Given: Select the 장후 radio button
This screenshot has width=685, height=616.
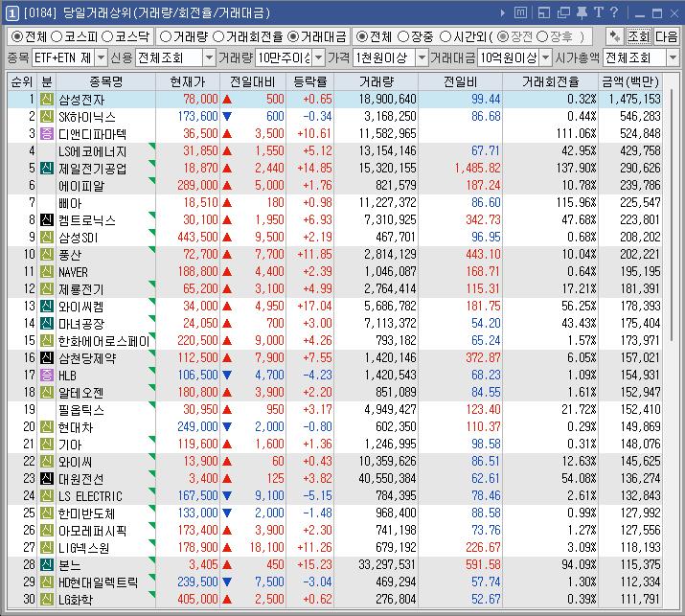Looking at the screenshot, I should tap(541, 36).
